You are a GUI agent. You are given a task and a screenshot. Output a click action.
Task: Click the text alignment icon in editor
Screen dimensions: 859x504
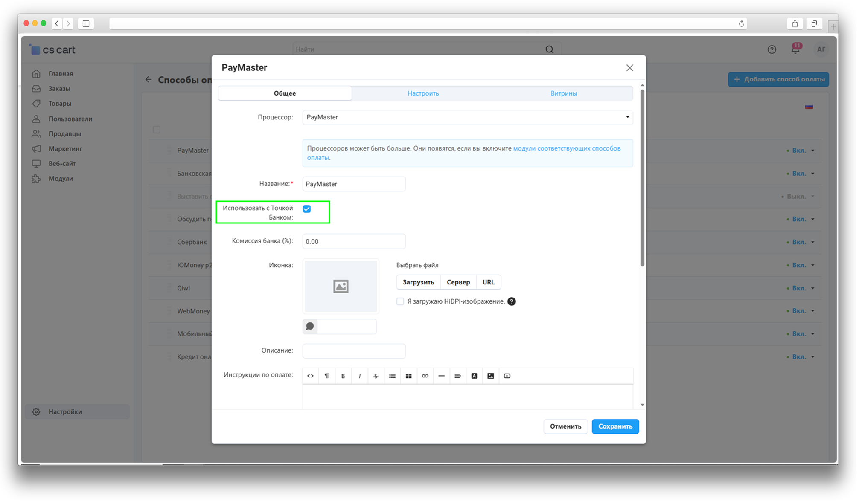tap(458, 376)
